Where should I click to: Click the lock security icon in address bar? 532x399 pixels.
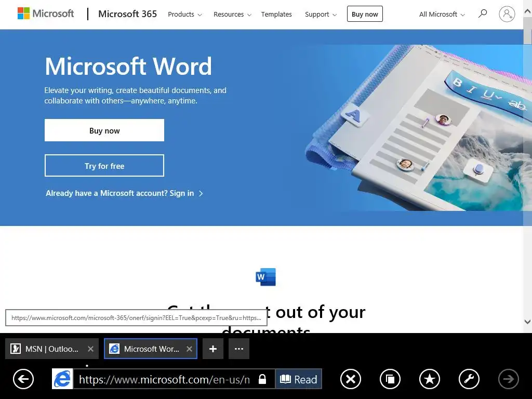(x=262, y=379)
